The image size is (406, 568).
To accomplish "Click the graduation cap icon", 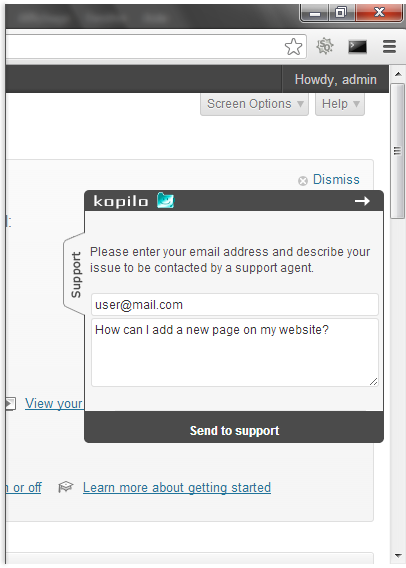I will (x=66, y=487).
